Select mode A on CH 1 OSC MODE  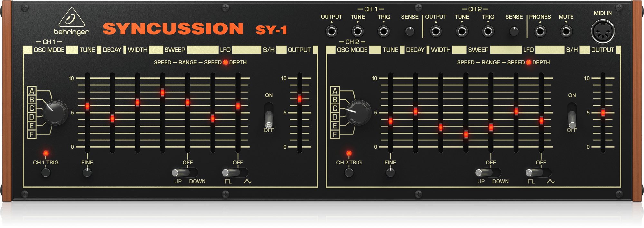click(x=32, y=91)
